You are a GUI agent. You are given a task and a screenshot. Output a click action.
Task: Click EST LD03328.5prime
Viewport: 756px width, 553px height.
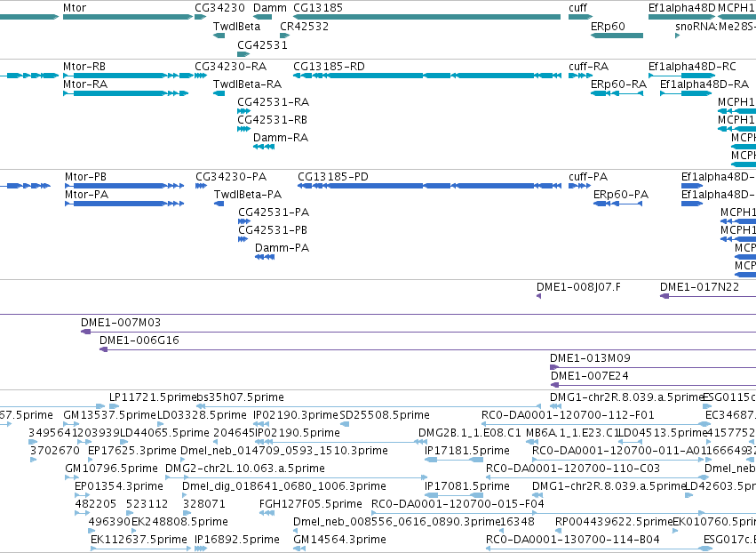162,424
